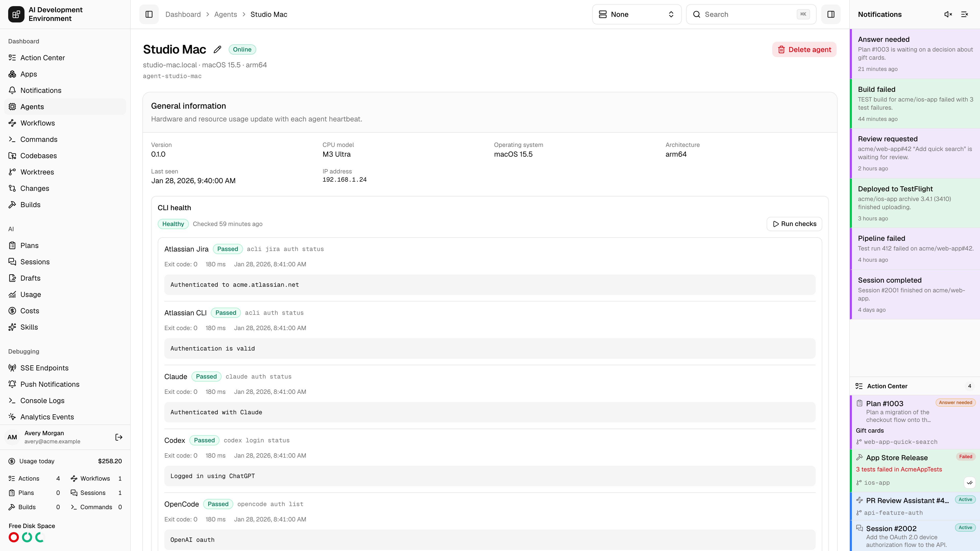This screenshot has height=551, width=980.
Task: Click the SSE Endpoints antenna icon
Action: (x=12, y=368)
